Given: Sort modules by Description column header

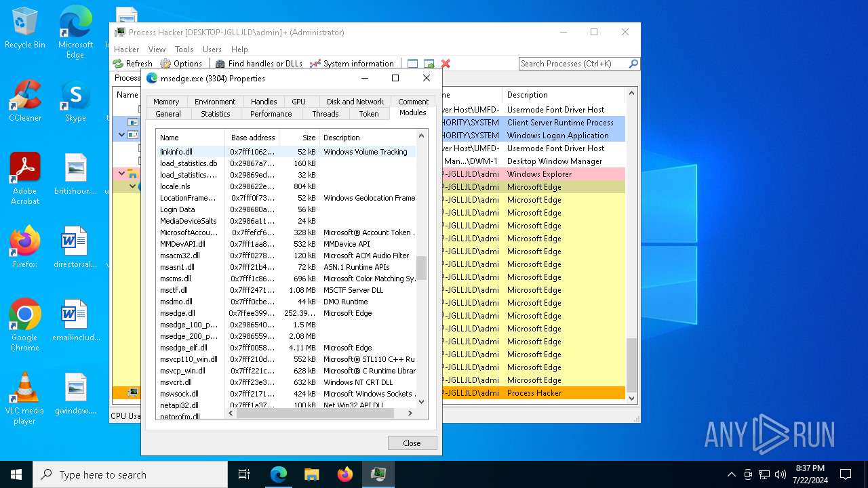Looking at the screenshot, I should coord(368,138).
